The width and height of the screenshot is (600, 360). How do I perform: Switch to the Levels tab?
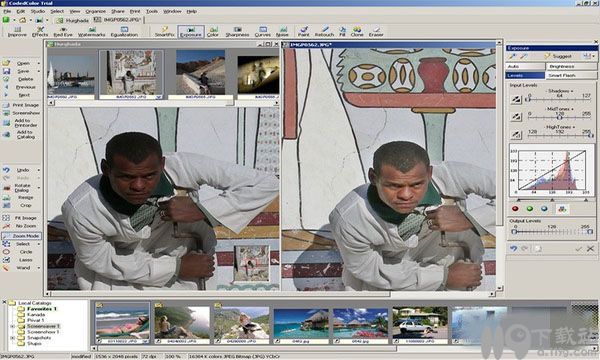pos(525,75)
